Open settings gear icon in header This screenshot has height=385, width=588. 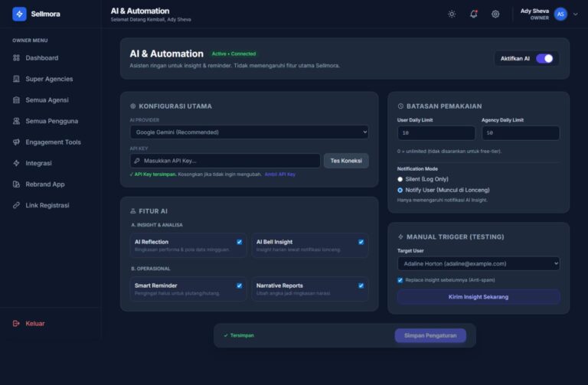(495, 14)
